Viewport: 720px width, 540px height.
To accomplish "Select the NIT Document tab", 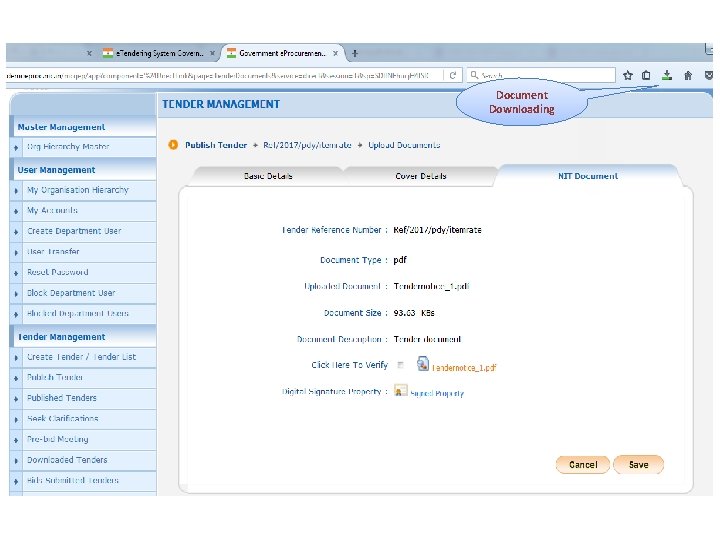I will point(588,176).
